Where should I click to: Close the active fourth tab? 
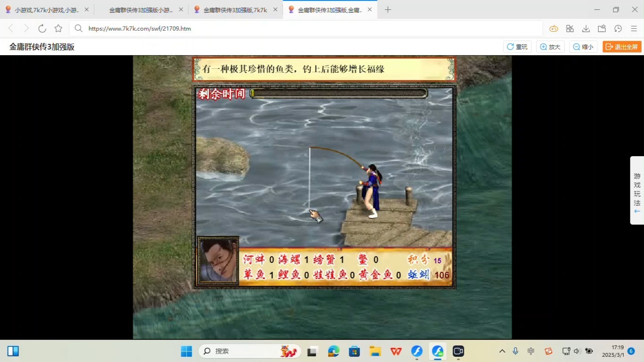pyautogui.click(x=369, y=9)
